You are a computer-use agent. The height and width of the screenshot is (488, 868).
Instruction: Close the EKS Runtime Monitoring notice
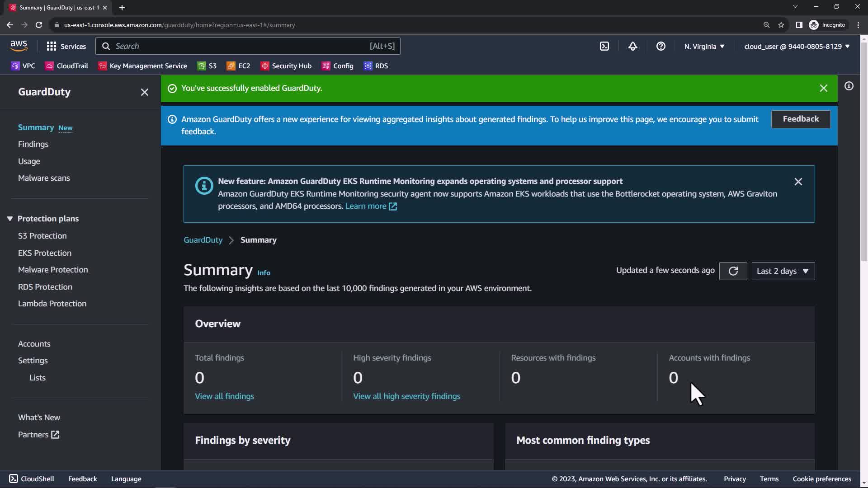tap(798, 182)
